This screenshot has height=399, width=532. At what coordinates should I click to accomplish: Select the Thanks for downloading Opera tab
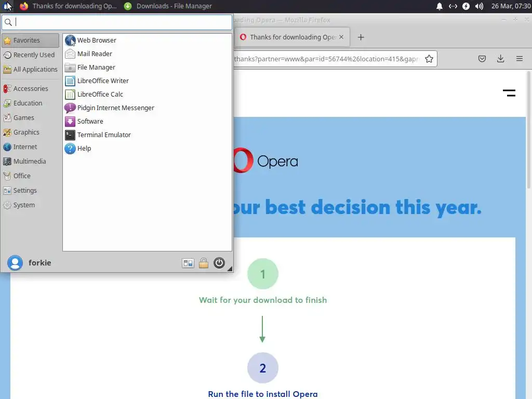click(292, 37)
